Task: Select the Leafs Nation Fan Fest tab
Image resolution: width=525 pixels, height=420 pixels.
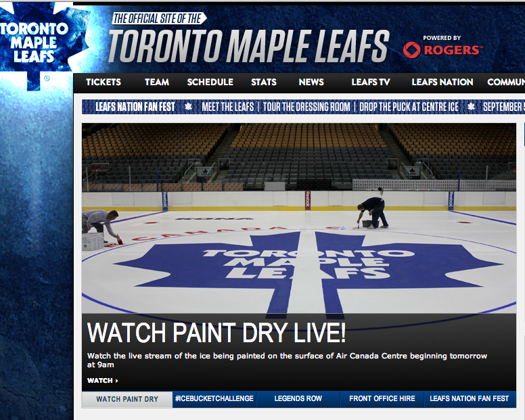Action: click(470, 399)
